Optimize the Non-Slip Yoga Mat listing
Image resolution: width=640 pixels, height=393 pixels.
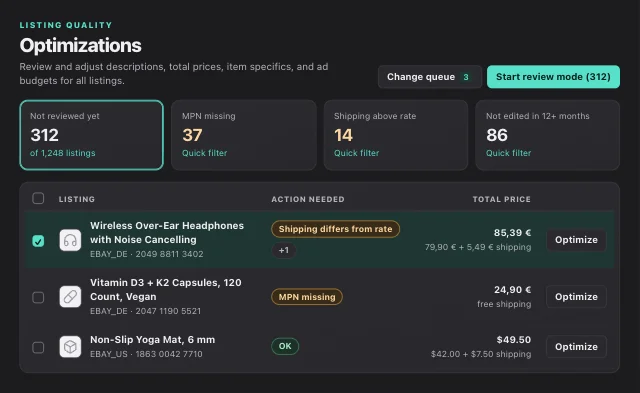point(576,347)
